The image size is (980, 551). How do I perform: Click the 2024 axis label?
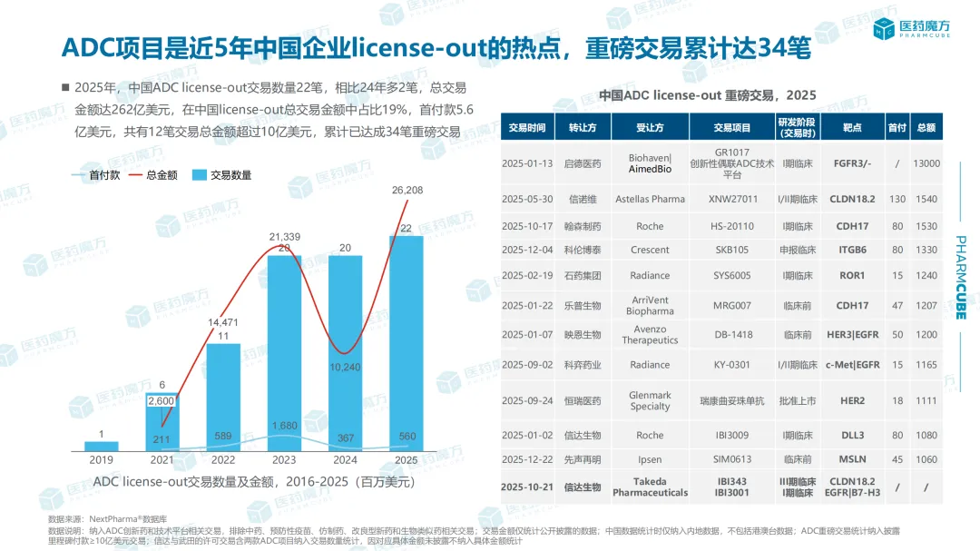pos(345,459)
